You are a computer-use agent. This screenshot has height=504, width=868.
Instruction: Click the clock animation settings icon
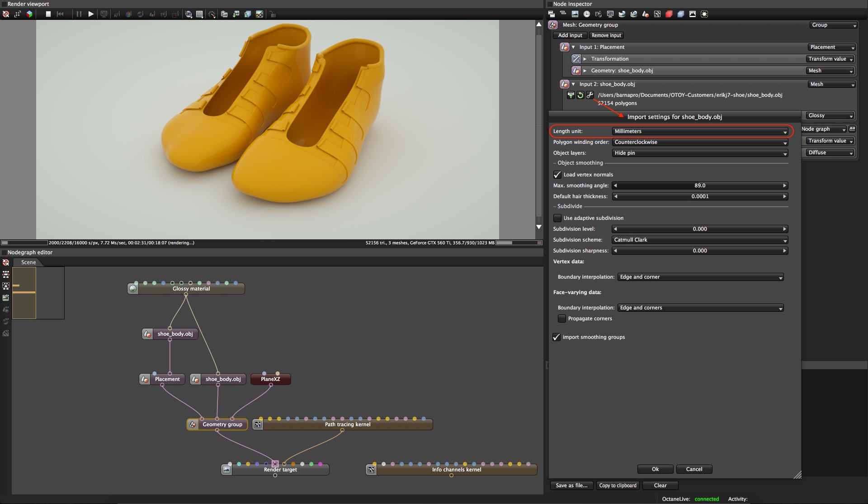pyautogui.click(x=586, y=14)
